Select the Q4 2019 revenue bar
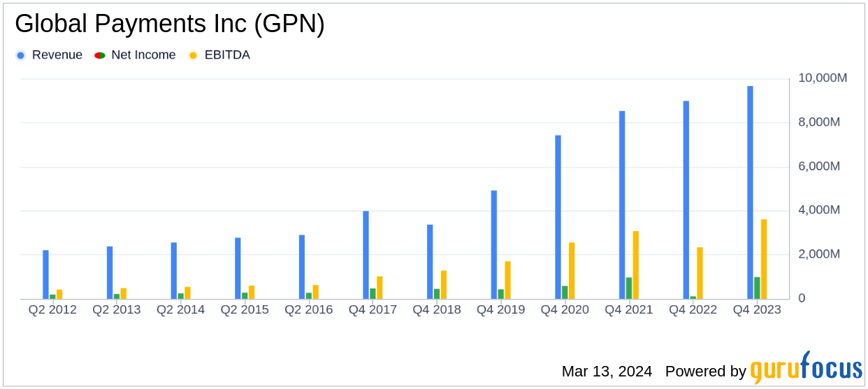This screenshot has width=868, height=389. pos(494,244)
